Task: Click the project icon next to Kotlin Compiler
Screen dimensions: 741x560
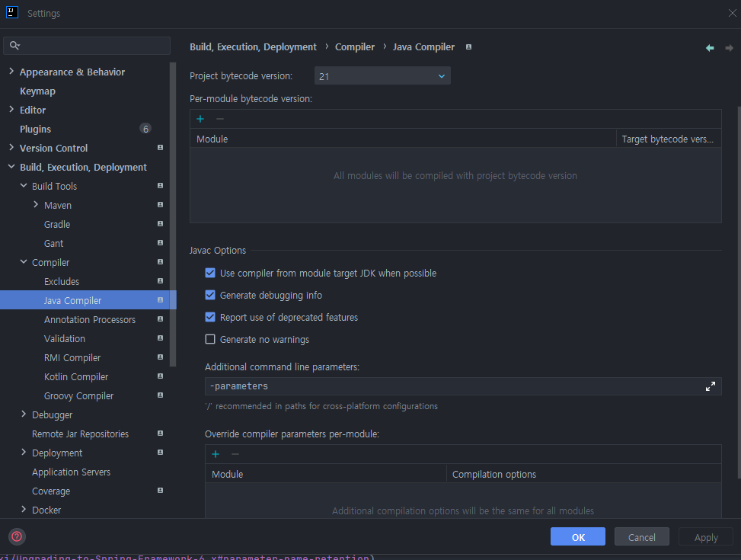Action: click(x=160, y=376)
